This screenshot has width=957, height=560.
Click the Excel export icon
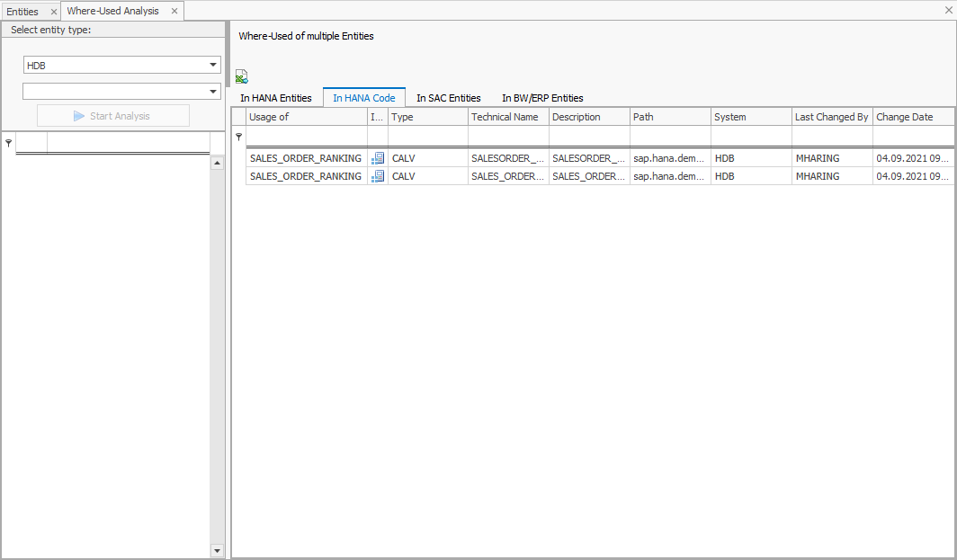240,76
